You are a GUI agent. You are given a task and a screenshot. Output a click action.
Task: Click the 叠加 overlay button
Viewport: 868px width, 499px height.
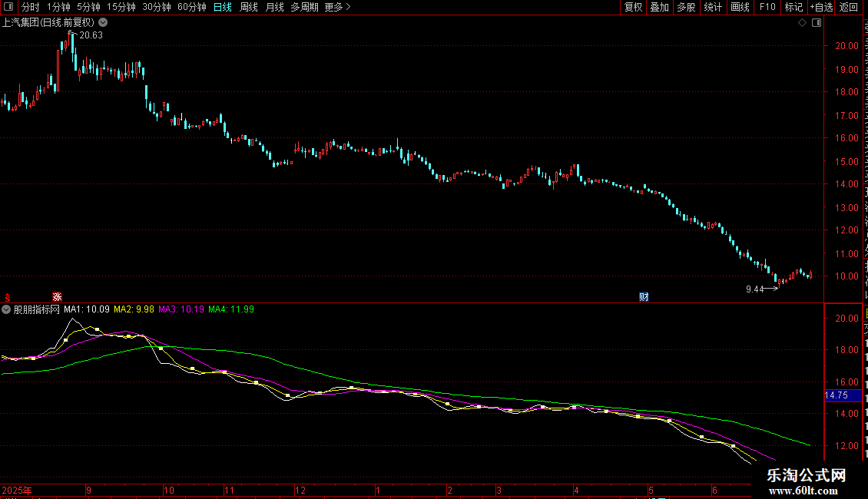pos(659,7)
